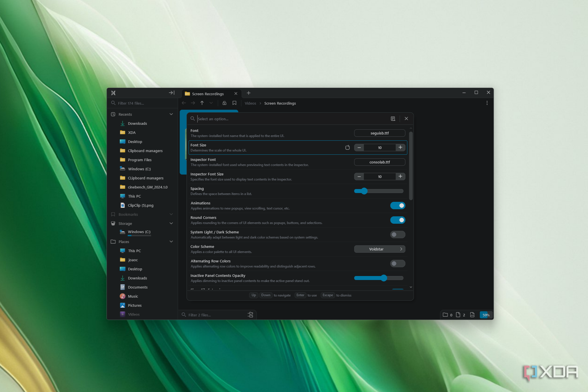
Task: Click the file count icon in status bar
Action: [458, 315]
